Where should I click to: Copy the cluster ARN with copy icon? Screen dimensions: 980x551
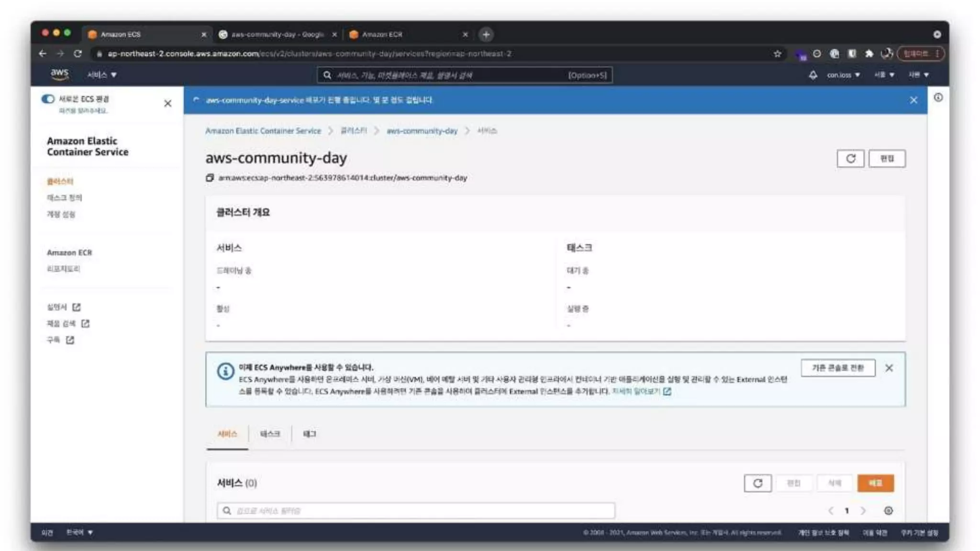point(210,178)
